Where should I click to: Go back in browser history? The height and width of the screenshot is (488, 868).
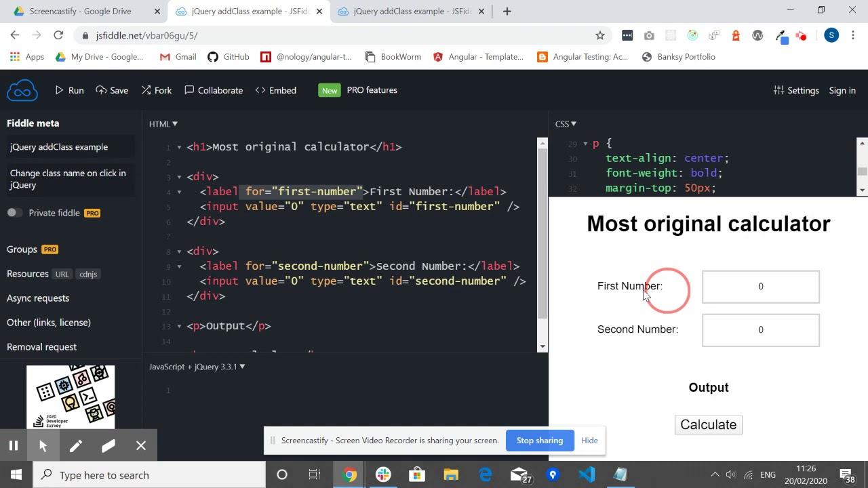click(x=15, y=35)
